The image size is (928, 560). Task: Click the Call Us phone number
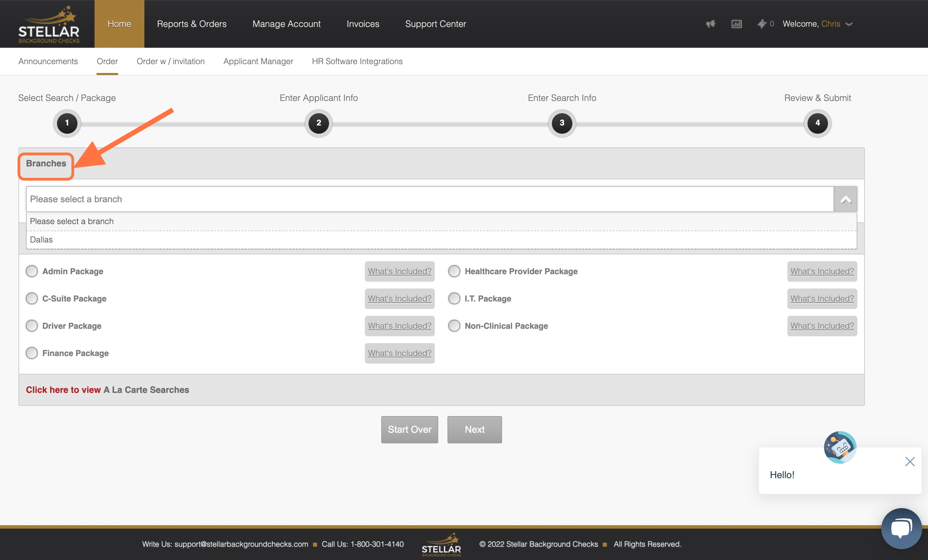377,544
